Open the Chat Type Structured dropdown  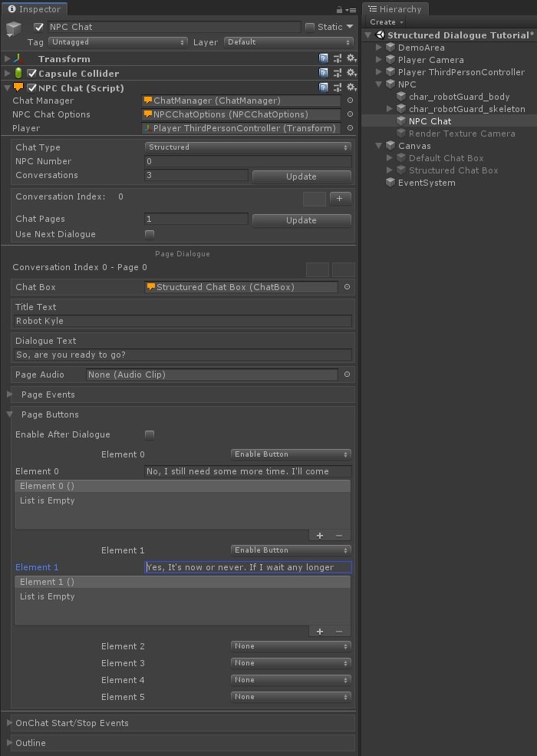[248, 147]
